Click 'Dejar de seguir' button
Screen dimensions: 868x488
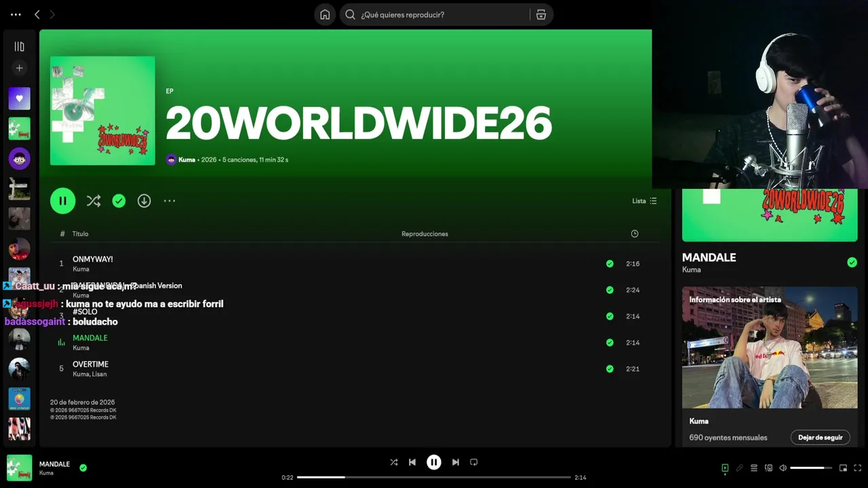click(820, 437)
